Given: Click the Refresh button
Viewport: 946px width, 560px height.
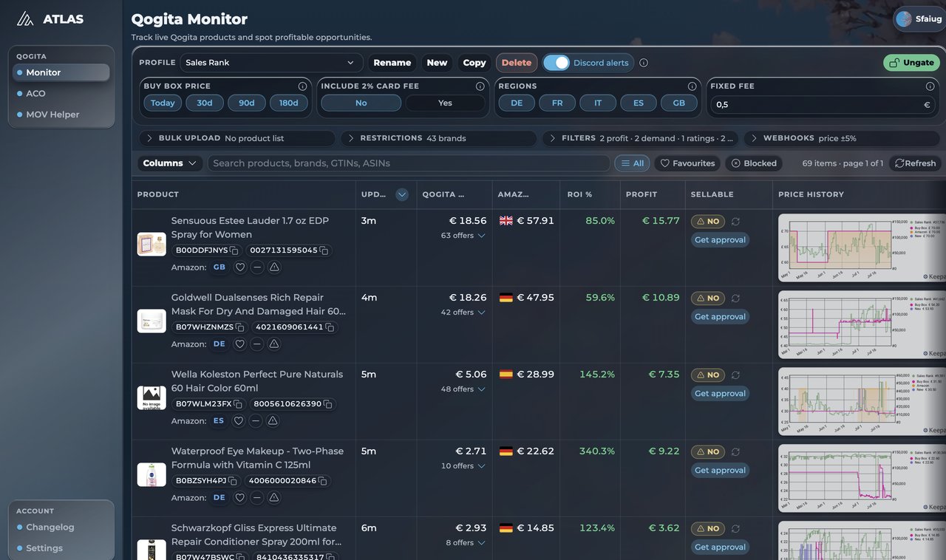Looking at the screenshot, I should tap(915, 163).
